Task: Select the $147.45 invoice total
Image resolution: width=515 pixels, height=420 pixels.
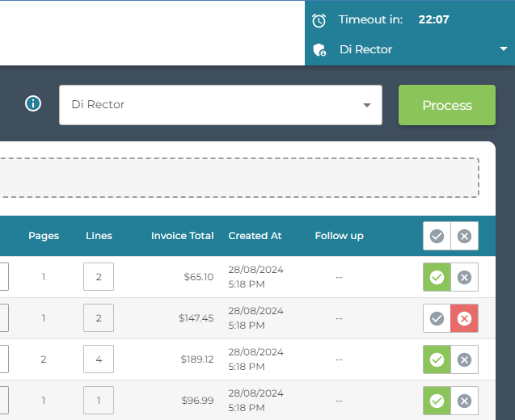Action: point(196,318)
